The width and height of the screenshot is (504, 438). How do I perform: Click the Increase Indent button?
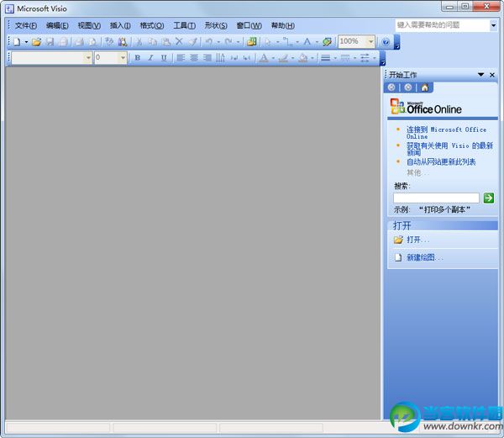tap(247, 58)
